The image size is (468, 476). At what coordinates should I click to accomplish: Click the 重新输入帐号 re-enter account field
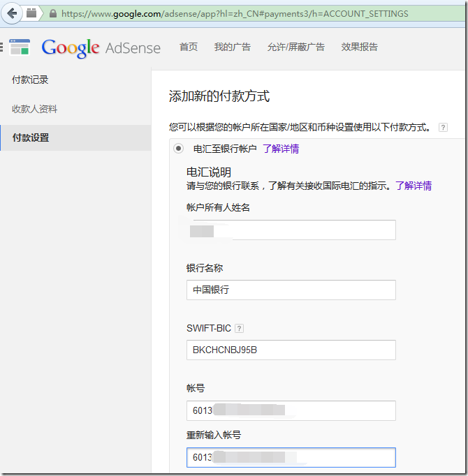[291, 457]
